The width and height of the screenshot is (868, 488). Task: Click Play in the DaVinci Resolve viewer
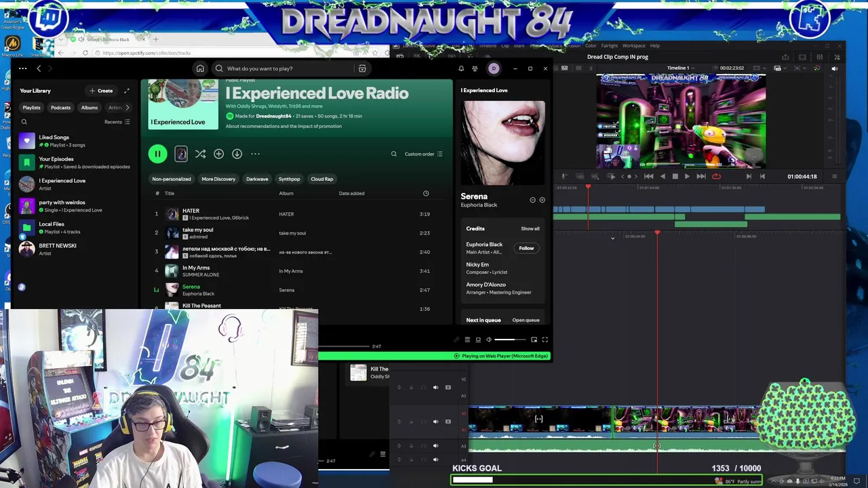click(x=687, y=176)
